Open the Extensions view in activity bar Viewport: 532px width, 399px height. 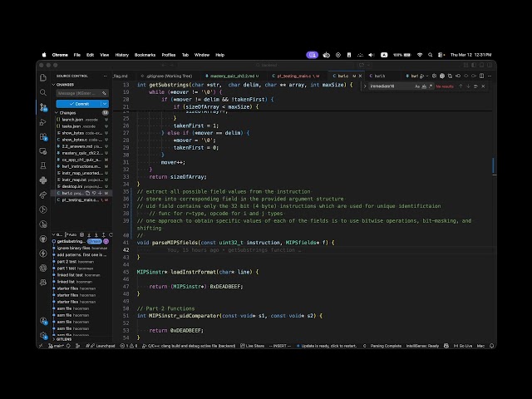tap(43, 136)
